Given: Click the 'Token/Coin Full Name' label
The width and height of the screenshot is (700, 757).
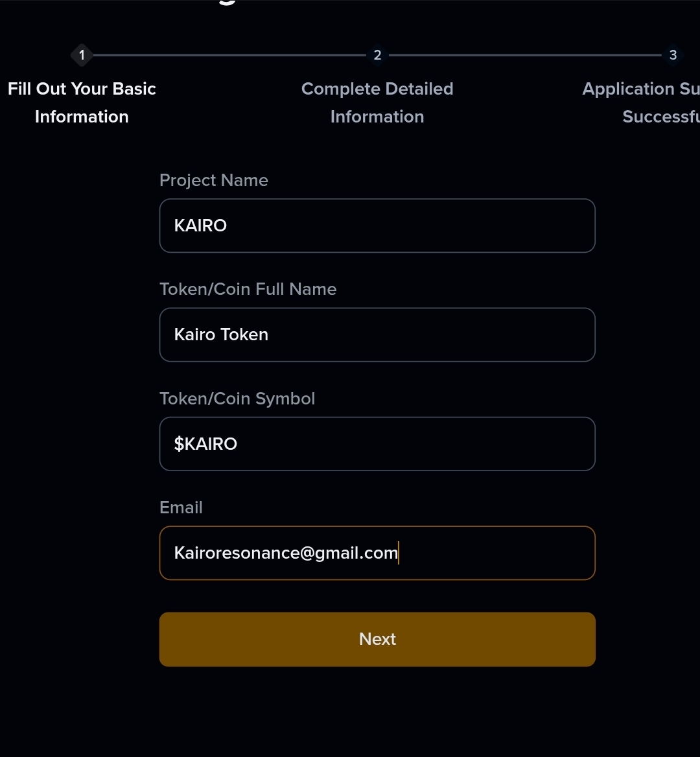Looking at the screenshot, I should pyautogui.click(x=248, y=289).
